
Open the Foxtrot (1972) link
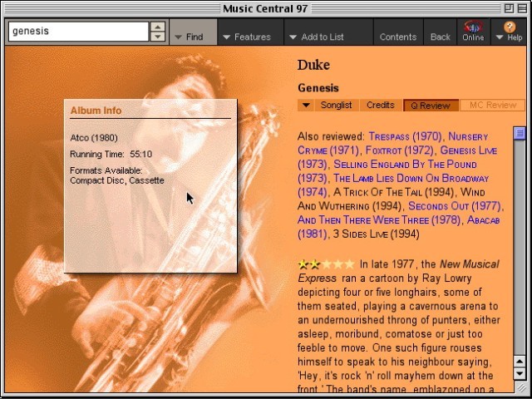pyautogui.click(x=399, y=150)
